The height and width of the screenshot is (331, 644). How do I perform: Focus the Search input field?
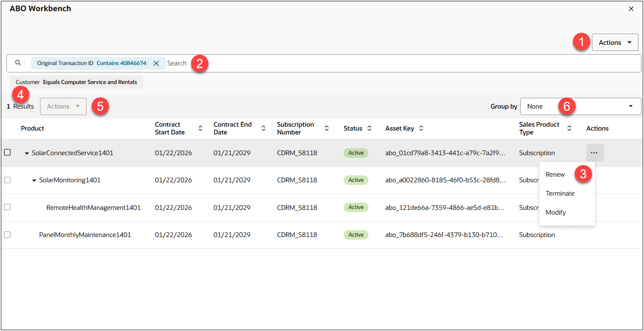tap(387, 63)
